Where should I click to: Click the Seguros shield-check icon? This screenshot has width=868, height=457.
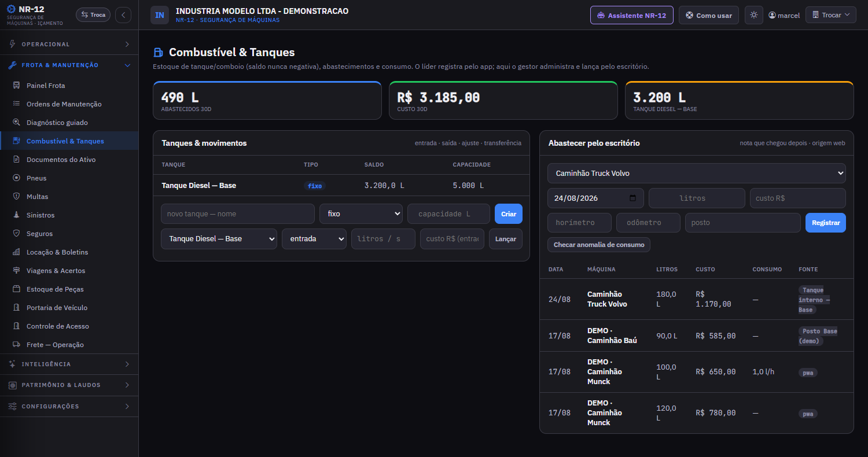tap(16, 234)
